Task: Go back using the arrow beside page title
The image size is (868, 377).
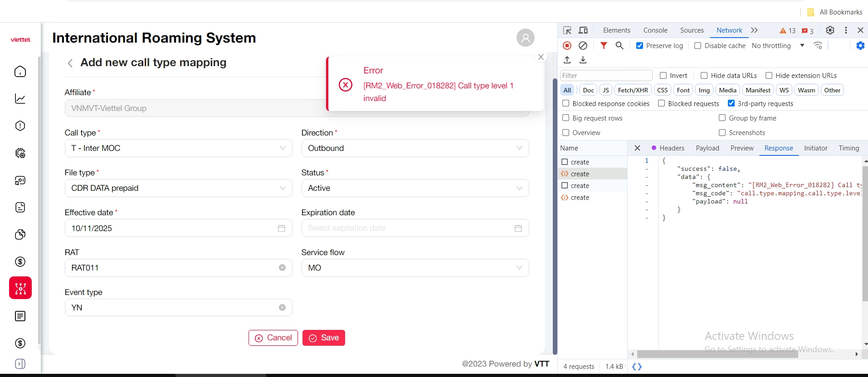Action: pyautogui.click(x=70, y=63)
